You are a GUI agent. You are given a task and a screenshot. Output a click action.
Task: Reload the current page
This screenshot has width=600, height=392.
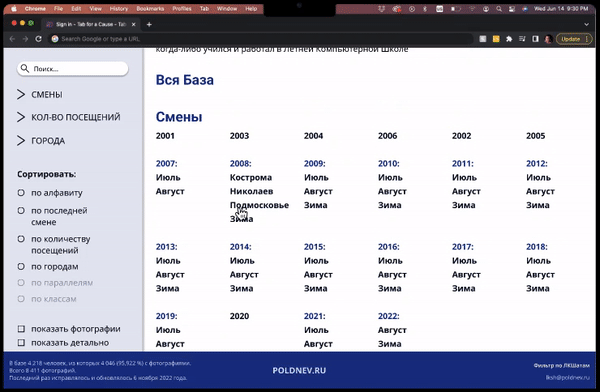[x=38, y=39]
